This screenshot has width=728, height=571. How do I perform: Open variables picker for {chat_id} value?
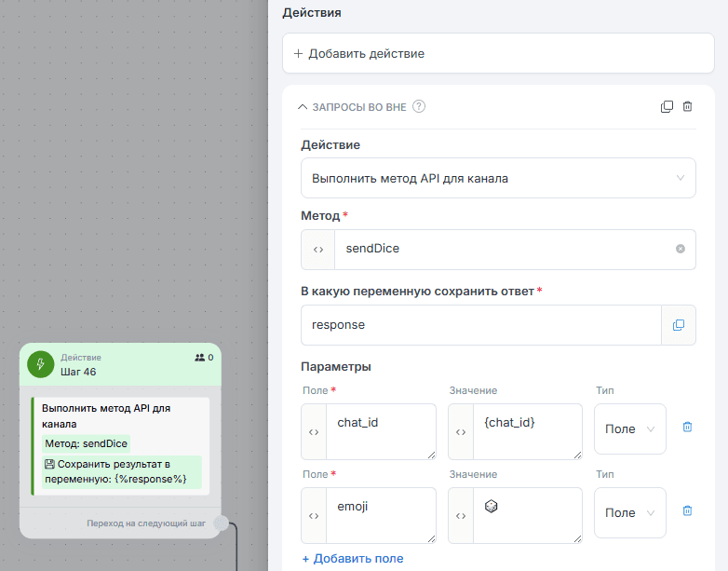coord(461,432)
